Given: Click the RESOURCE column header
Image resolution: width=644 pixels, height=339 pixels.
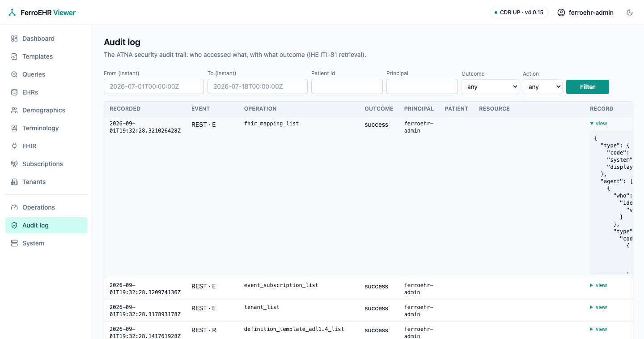Looking at the screenshot, I should point(494,109).
